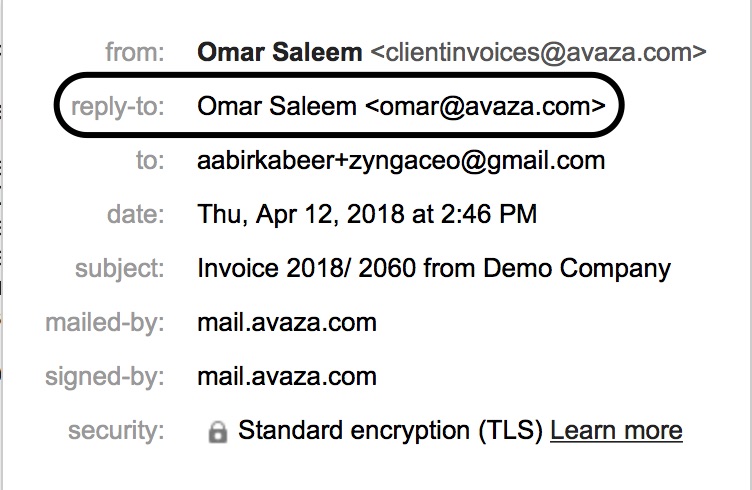Click the Omar Saleem reply-to name
Screen dimensions: 752x490
tap(277, 106)
